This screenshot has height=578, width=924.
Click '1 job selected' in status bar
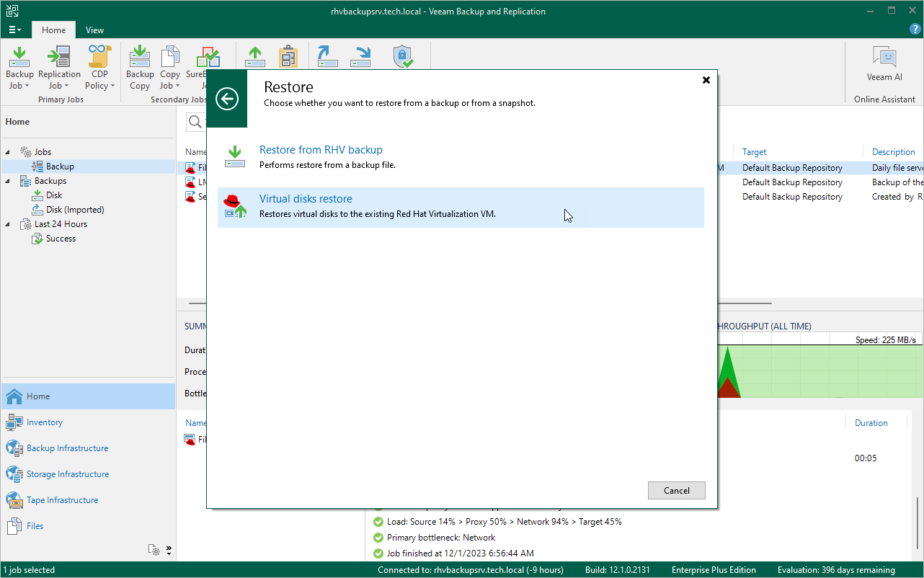(x=29, y=570)
